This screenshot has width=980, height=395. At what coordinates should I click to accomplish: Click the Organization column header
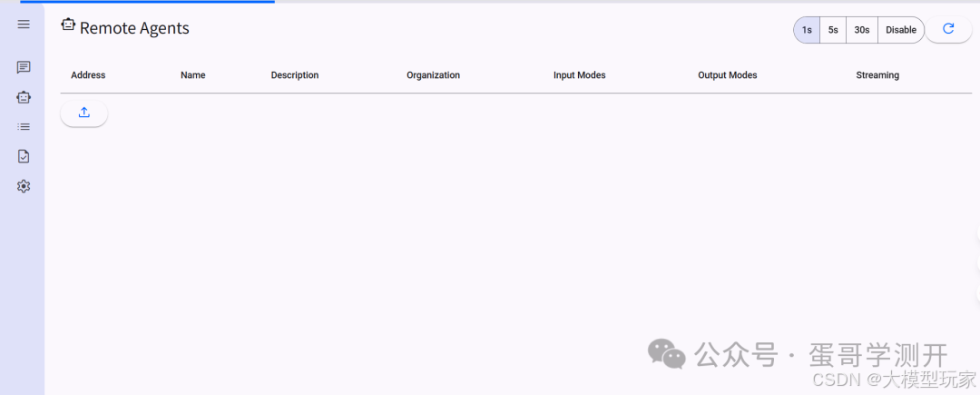click(433, 75)
